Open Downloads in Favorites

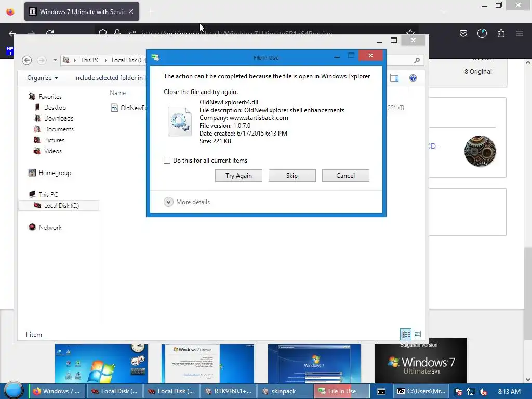point(58,118)
